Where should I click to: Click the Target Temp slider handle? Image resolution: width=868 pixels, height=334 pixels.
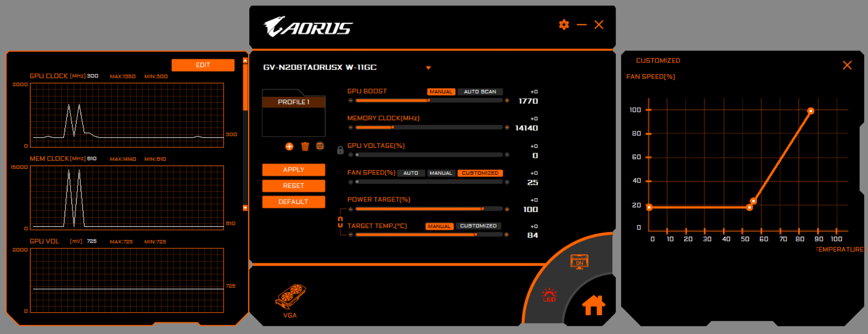476,234
